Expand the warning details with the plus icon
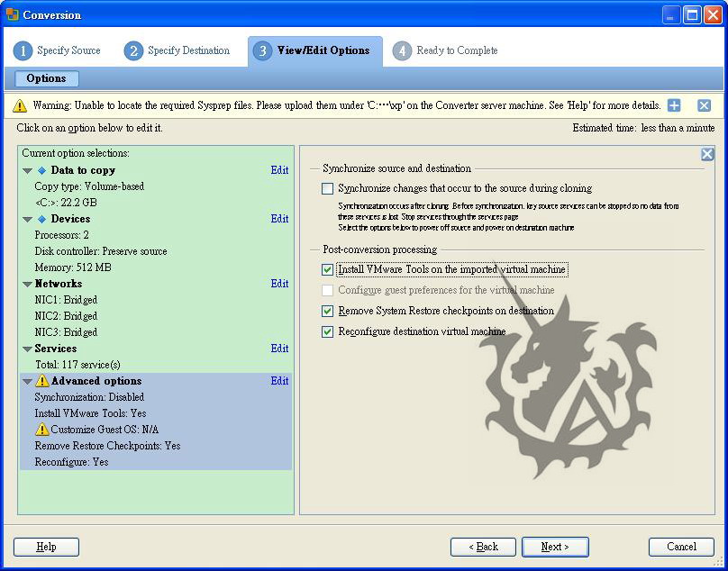This screenshot has height=571, width=728. click(674, 105)
